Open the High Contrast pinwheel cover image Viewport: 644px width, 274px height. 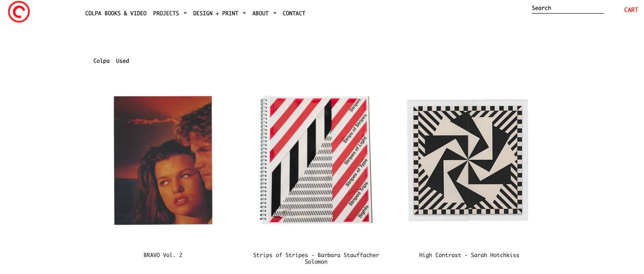(x=468, y=160)
